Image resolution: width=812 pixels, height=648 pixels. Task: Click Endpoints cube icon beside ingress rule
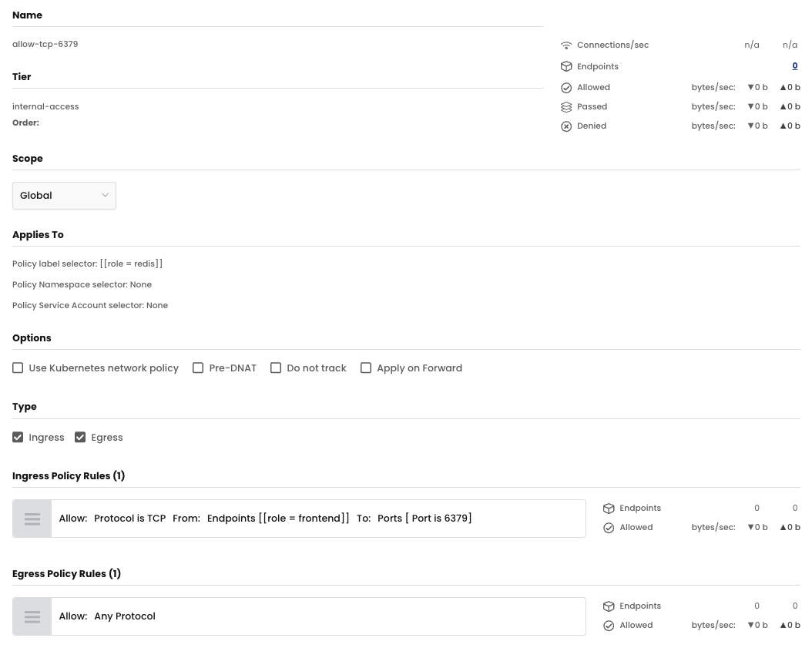coord(609,508)
